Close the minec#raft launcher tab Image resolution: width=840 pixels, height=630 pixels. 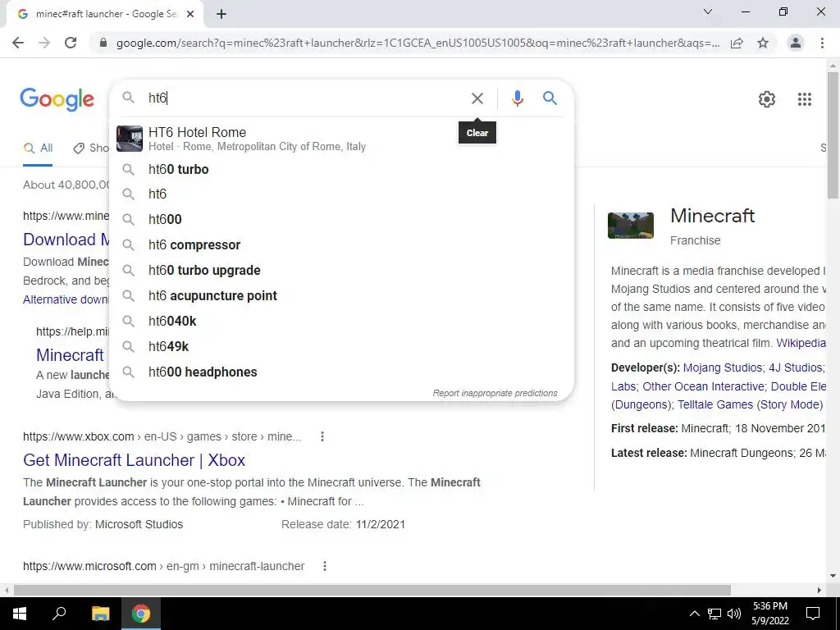(x=190, y=14)
